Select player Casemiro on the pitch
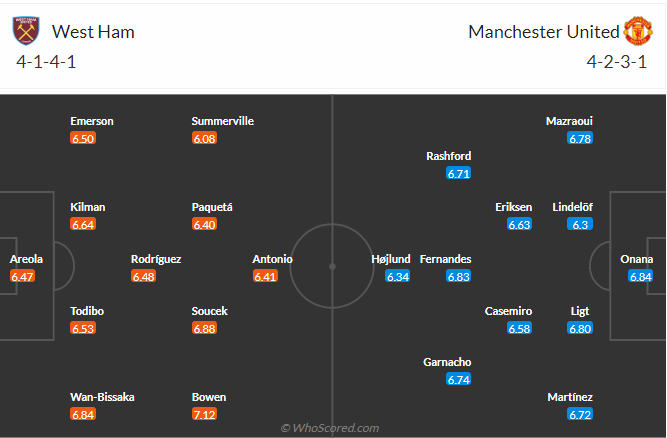This screenshot has height=438, width=667. (x=508, y=311)
